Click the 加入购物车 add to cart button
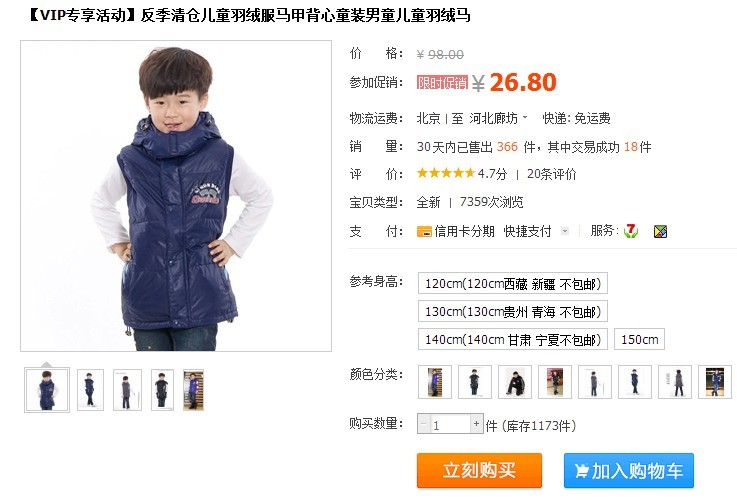Viewport: 737px width, 503px height. pyautogui.click(x=629, y=470)
